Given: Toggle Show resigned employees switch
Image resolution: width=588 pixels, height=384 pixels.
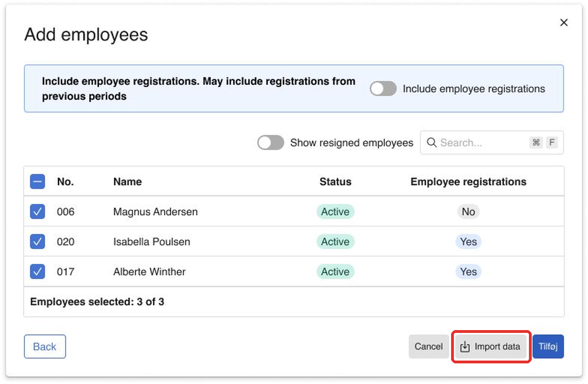Looking at the screenshot, I should pyautogui.click(x=271, y=143).
